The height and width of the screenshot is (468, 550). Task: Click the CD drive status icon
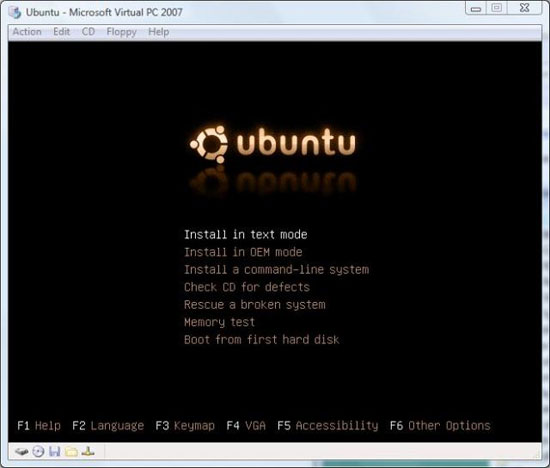click(38, 451)
